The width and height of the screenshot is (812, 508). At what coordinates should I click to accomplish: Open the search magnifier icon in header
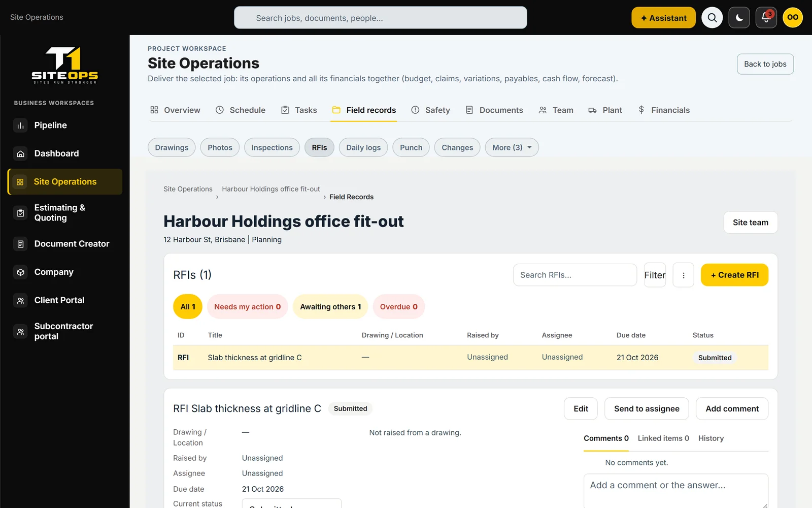pyautogui.click(x=712, y=18)
